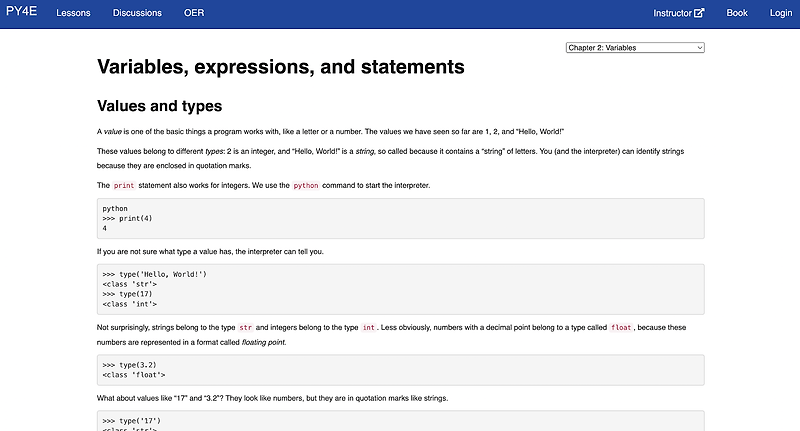Screen dimensions: 800x431
Task: Click the Login link
Action: 780,13
